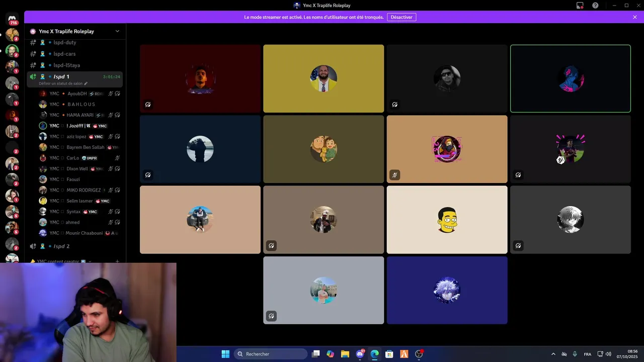644x362 pixels.
Task: Focus the cream tile with yellow cartoon avatar
Action: (447, 220)
